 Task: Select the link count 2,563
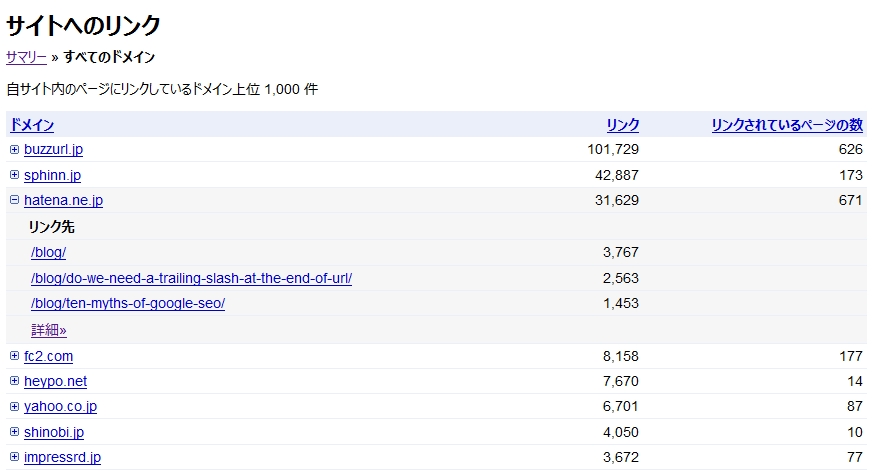[x=621, y=278]
